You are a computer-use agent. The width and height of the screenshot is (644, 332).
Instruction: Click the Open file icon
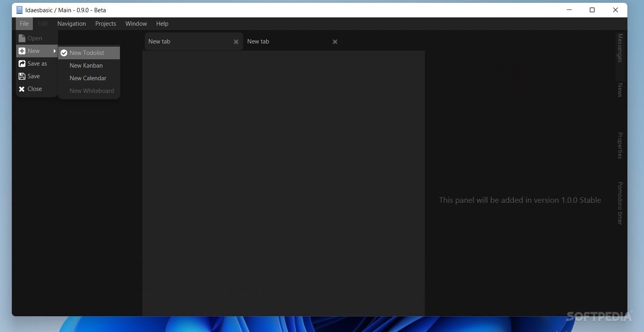tap(22, 38)
